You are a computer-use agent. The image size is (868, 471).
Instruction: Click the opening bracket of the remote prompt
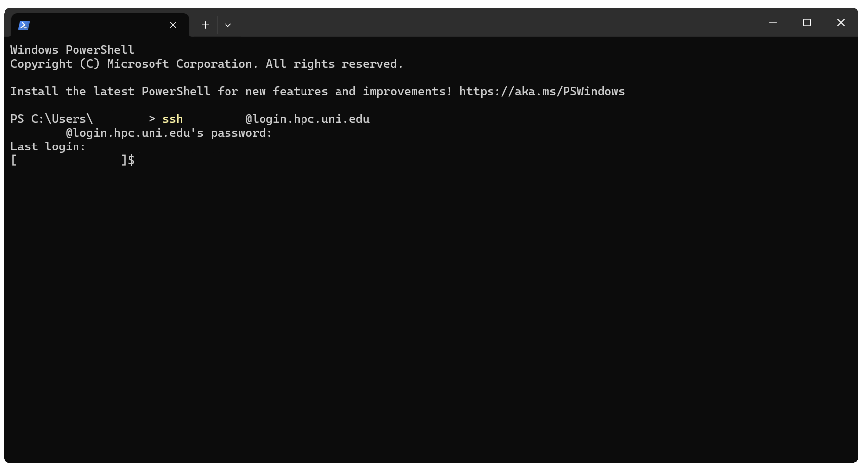14,160
